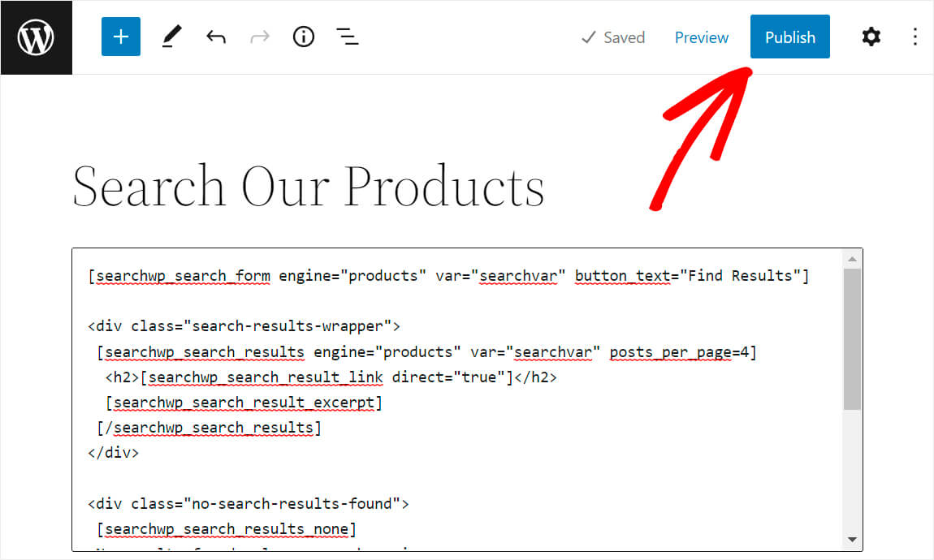Click the Search Our Products page title
The width and height of the screenshot is (934, 560).
pyautogui.click(x=308, y=186)
